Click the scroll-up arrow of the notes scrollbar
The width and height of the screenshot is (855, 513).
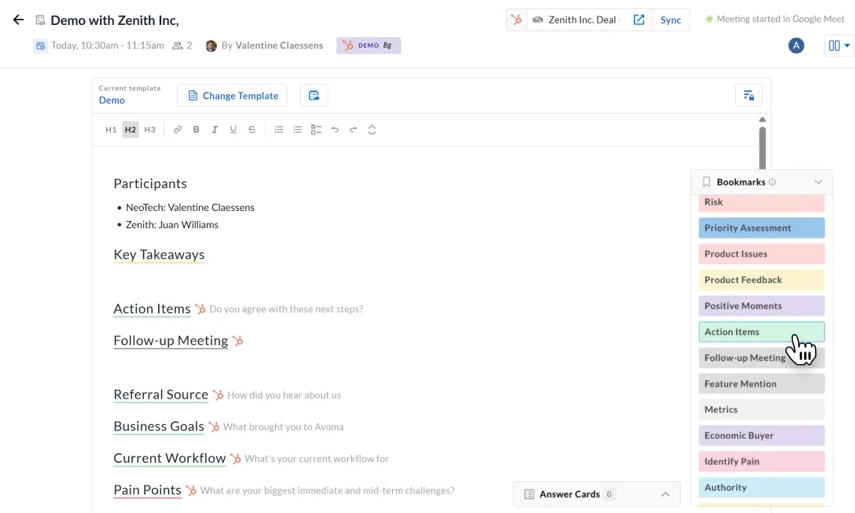tap(762, 119)
